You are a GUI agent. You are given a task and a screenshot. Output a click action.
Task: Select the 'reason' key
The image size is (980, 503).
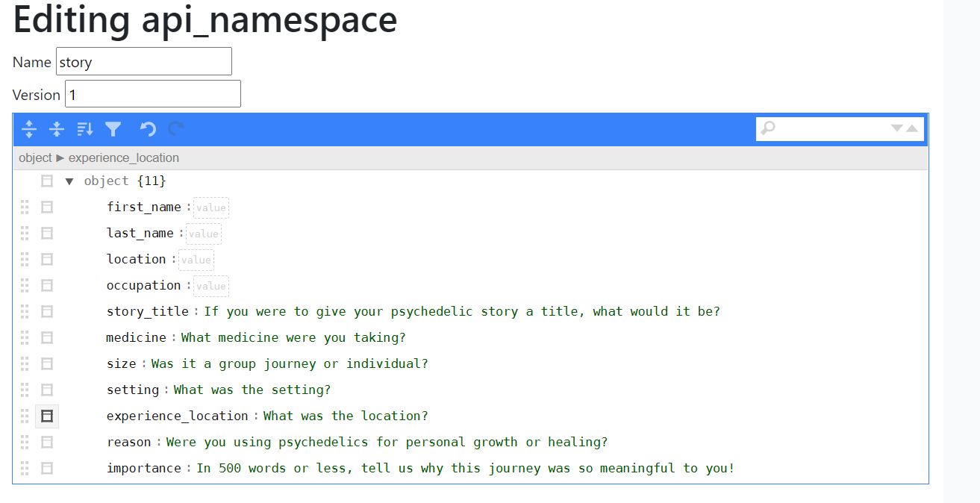pos(129,442)
